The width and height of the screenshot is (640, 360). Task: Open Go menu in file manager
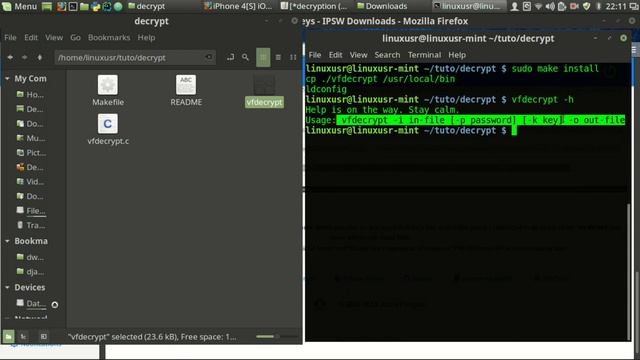point(75,37)
